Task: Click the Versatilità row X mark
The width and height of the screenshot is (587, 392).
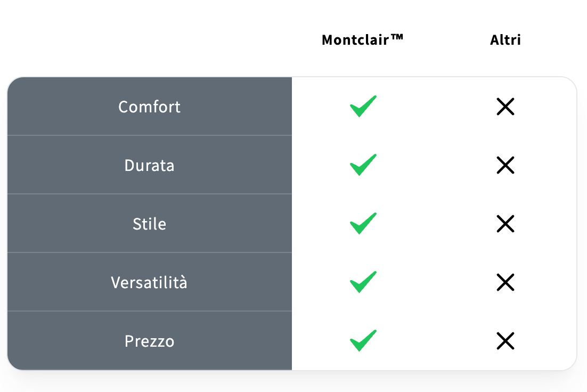Action: [505, 282]
